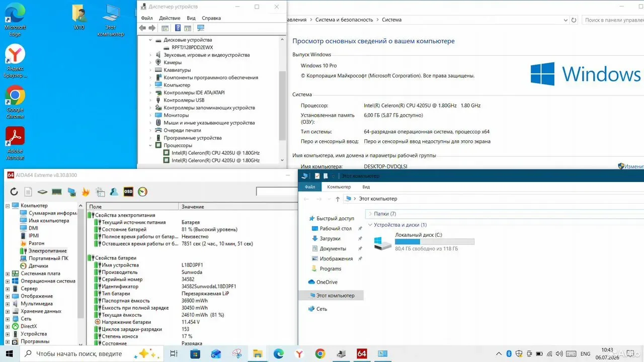Image resolution: width=644 pixels, height=362 pixels.
Task: Click the Значение column header in AIDA64
Action: 238,207
